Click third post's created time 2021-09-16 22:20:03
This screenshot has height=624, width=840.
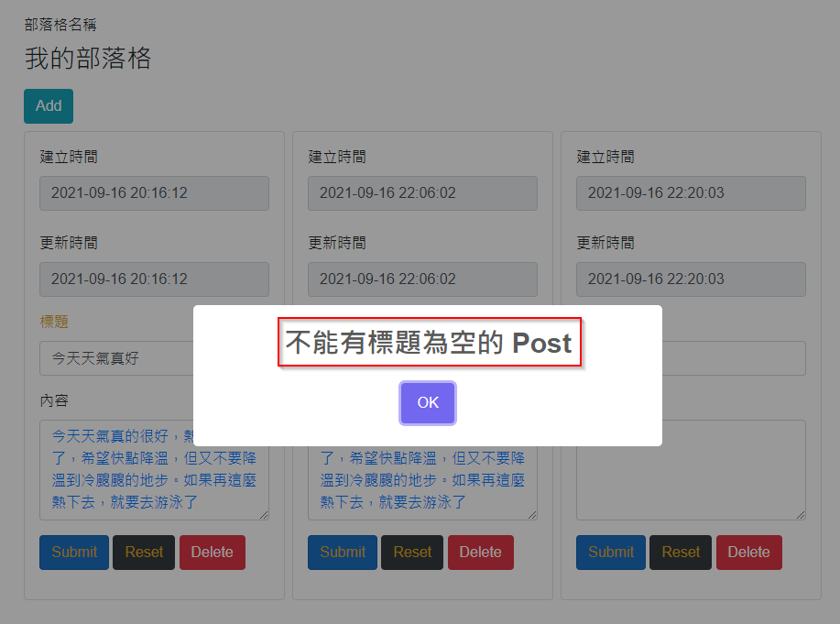pos(691,193)
